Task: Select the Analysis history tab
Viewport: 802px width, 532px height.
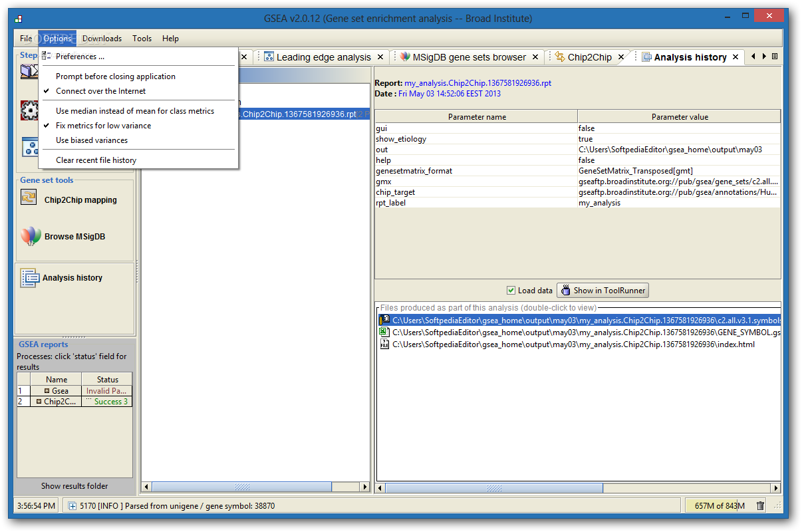Action: (x=690, y=57)
